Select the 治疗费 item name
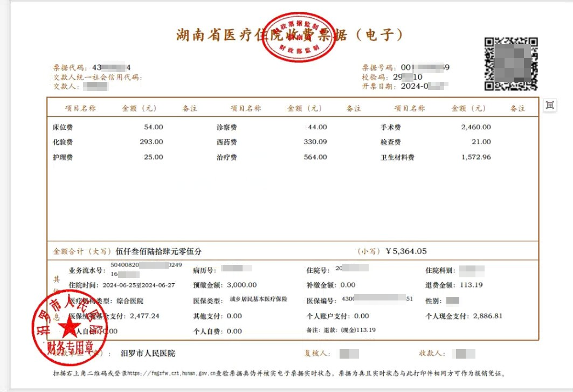The image size is (573, 392). 226,157
